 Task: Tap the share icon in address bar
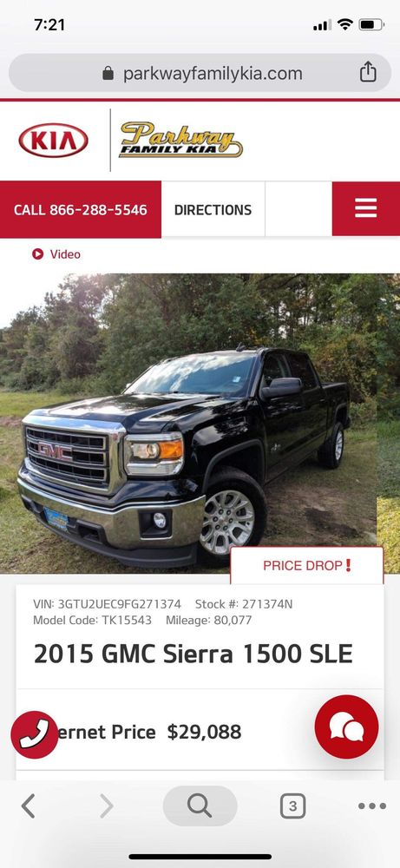(x=368, y=73)
